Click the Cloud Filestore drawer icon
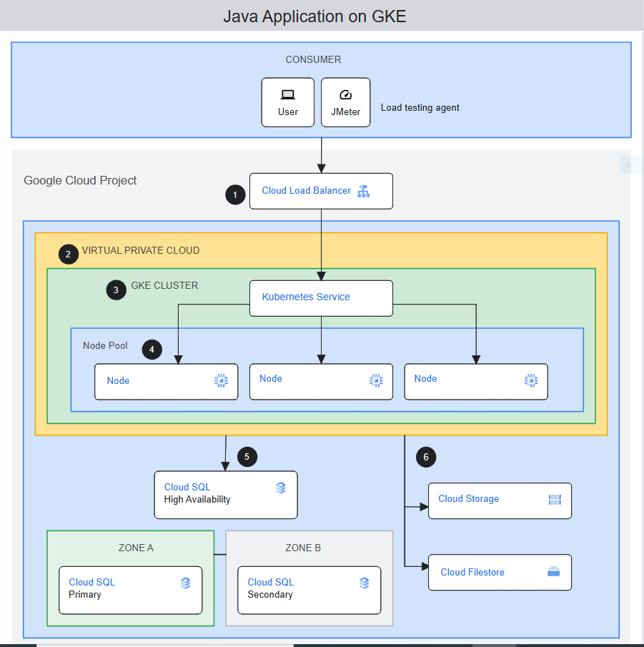644x647 pixels. [553, 571]
